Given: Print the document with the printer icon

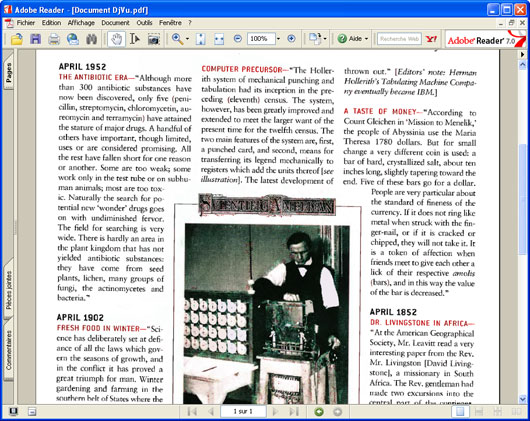Looking at the screenshot, I should pyautogui.click(x=54, y=39).
